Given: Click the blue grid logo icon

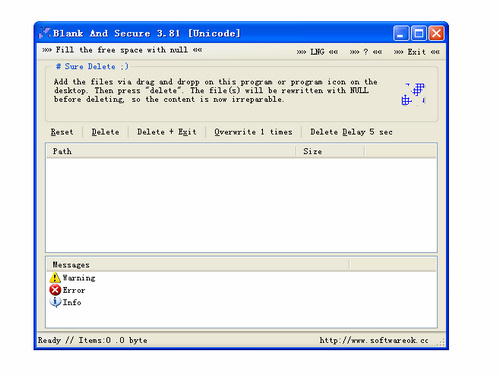Looking at the screenshot, I should click(413, 94).
